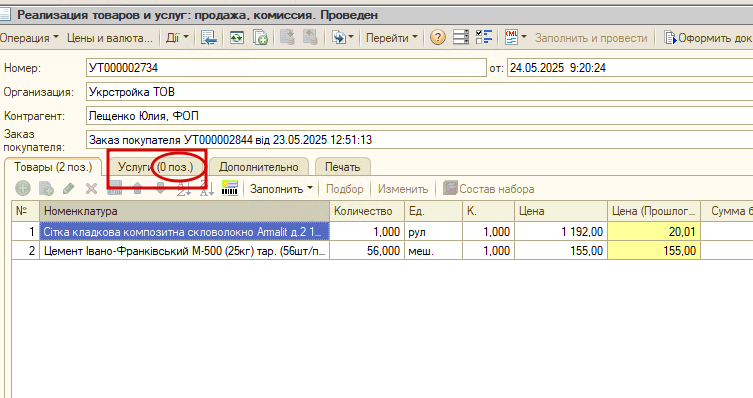Click the move row down arrow icon
This screenshot has height=398, width=753.
click(x=160, y=189)
